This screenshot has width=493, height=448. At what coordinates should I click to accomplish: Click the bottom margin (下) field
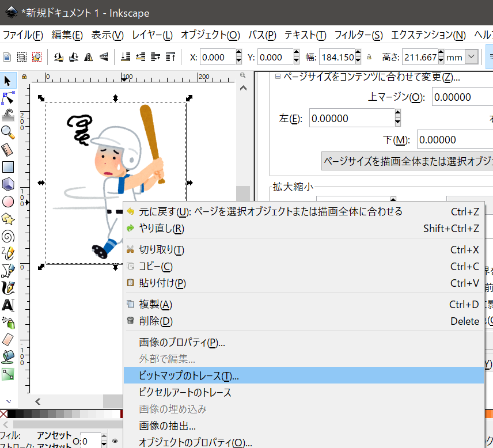click(455, 139)
